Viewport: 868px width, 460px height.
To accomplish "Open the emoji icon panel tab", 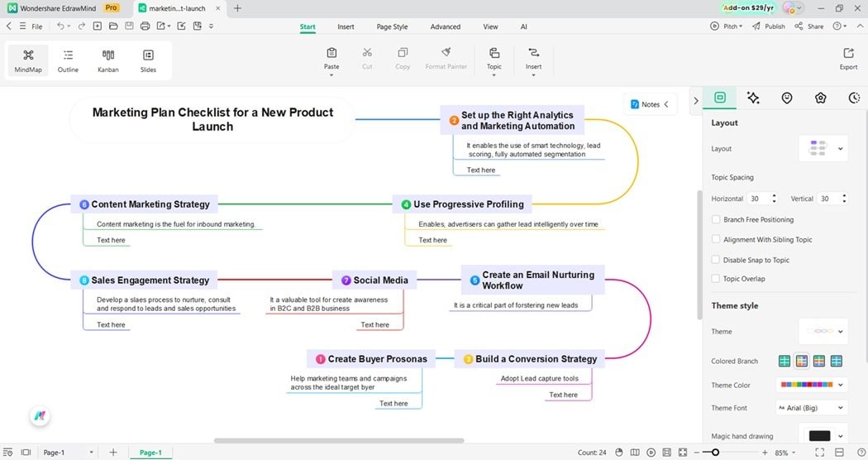I will [787, 98].
